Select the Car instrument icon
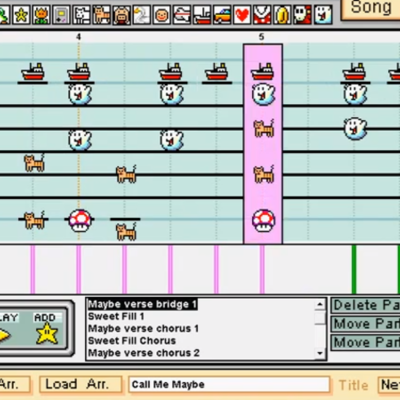 [x=222, y=15]
